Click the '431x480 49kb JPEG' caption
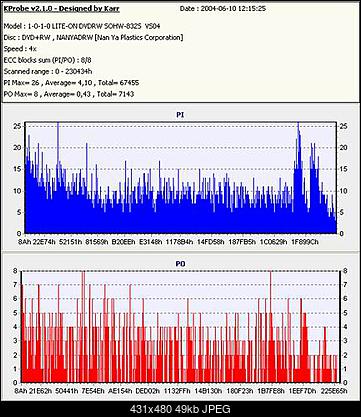Screen dimensions: 361x417 coord(180,409)
